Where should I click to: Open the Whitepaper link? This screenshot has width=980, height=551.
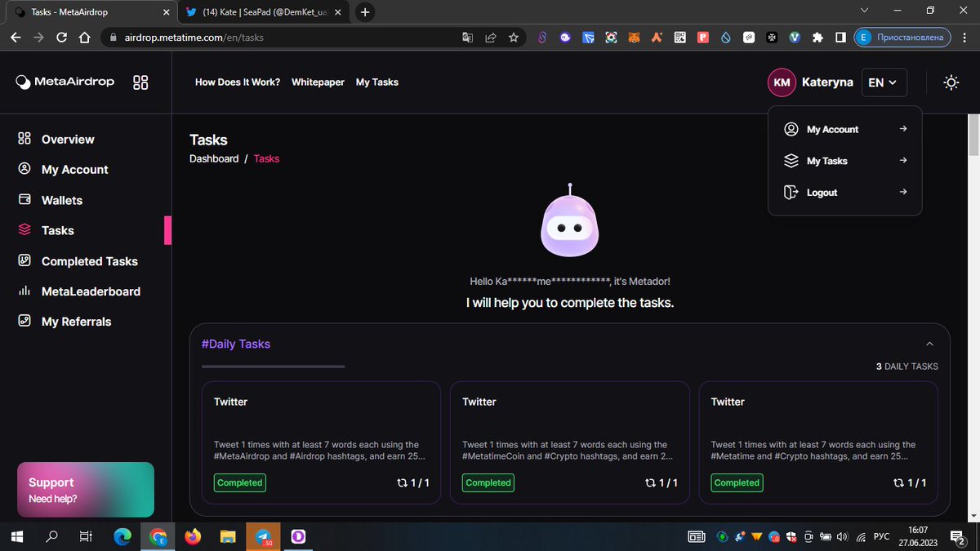pos(318,82)
